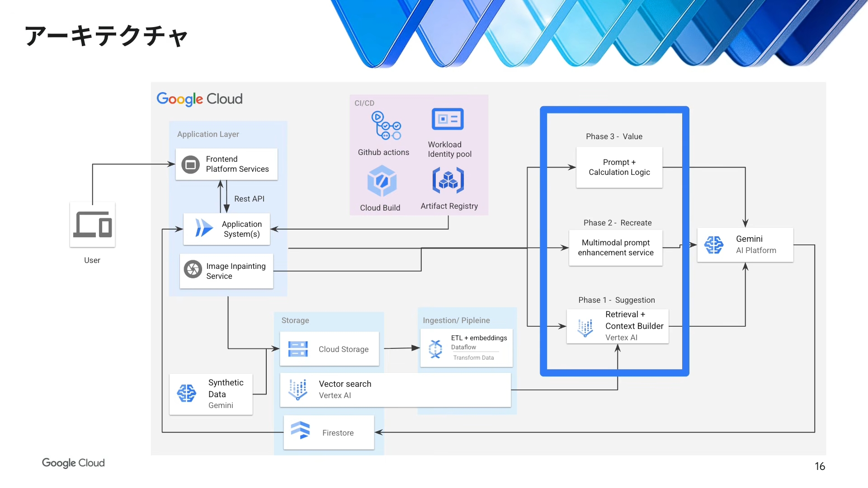Click the Google Cloud logo in diagram
This screenshot has height=488, width=868.
pyautogui.click(x=199, y=99)
